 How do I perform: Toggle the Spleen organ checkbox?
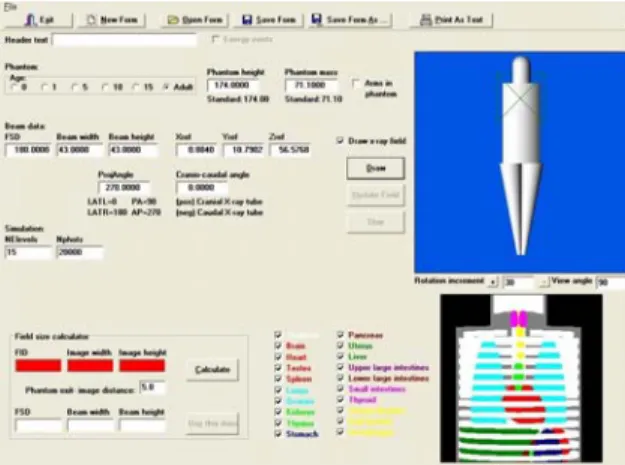278,379
